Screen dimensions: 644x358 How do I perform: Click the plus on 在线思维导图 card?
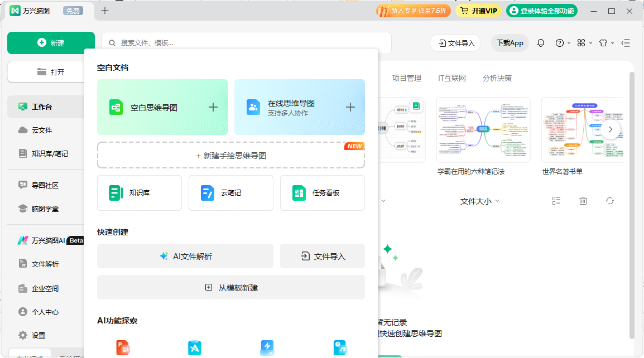[350, 107]
